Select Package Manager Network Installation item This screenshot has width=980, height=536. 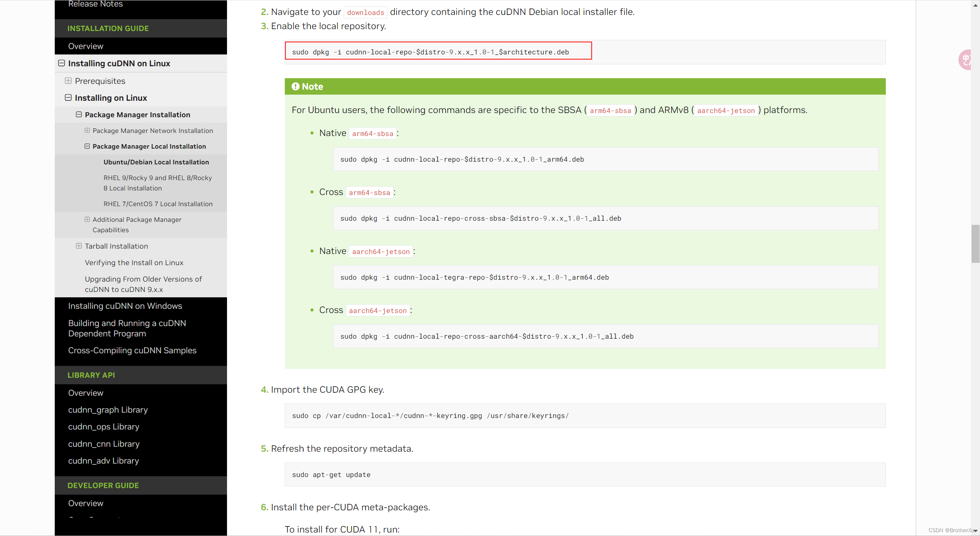[153, 130]
